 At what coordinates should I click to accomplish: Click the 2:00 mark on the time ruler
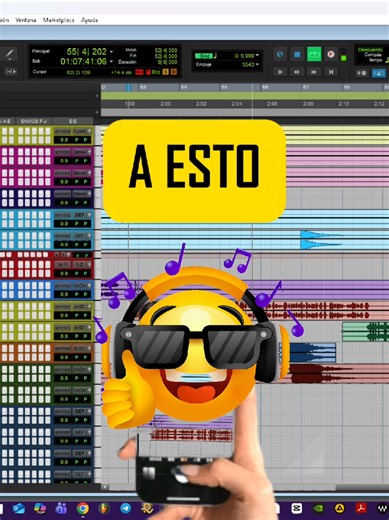[x=165, y=104]
